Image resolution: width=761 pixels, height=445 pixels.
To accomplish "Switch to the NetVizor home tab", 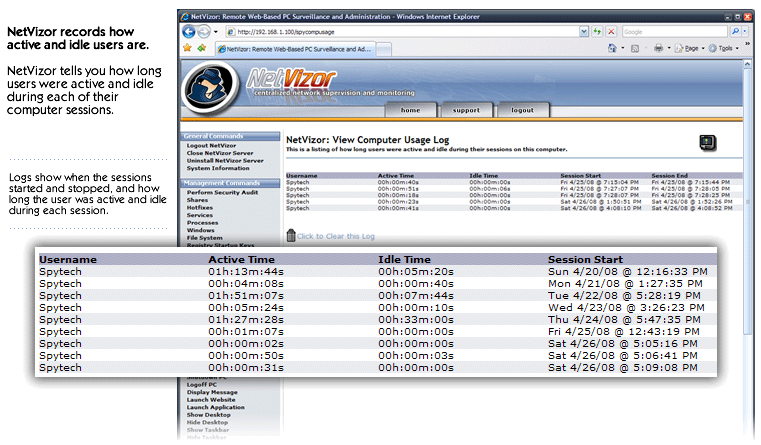I will pos(410,110).
